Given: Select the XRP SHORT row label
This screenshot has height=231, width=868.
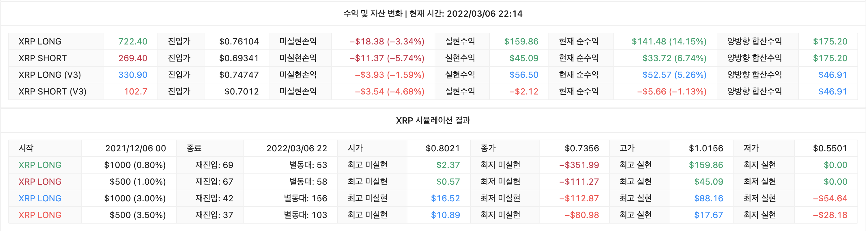Looking at the screenshot, I should [x=42, y=58].
